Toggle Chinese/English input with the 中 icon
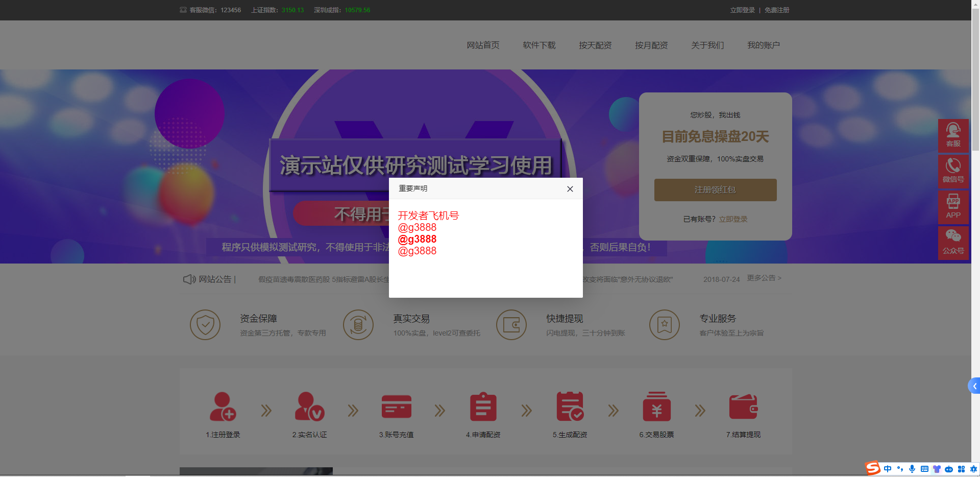Image resolution: width=980 pixels, height=477 pixels. (888, 468)
